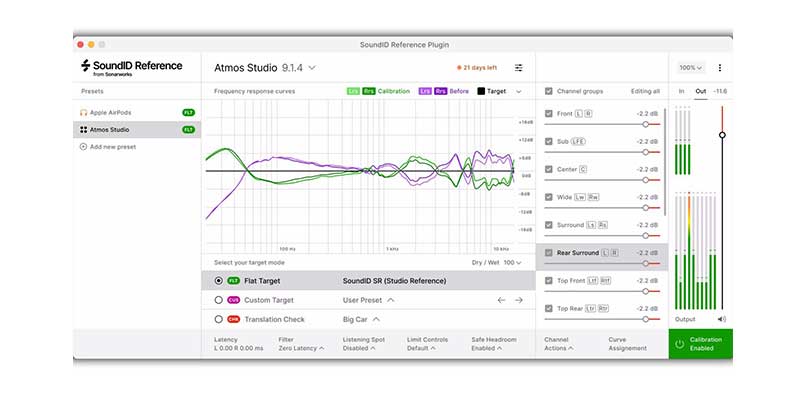
Task: Open Curve Assignement
Action: [x=627, y=344]
